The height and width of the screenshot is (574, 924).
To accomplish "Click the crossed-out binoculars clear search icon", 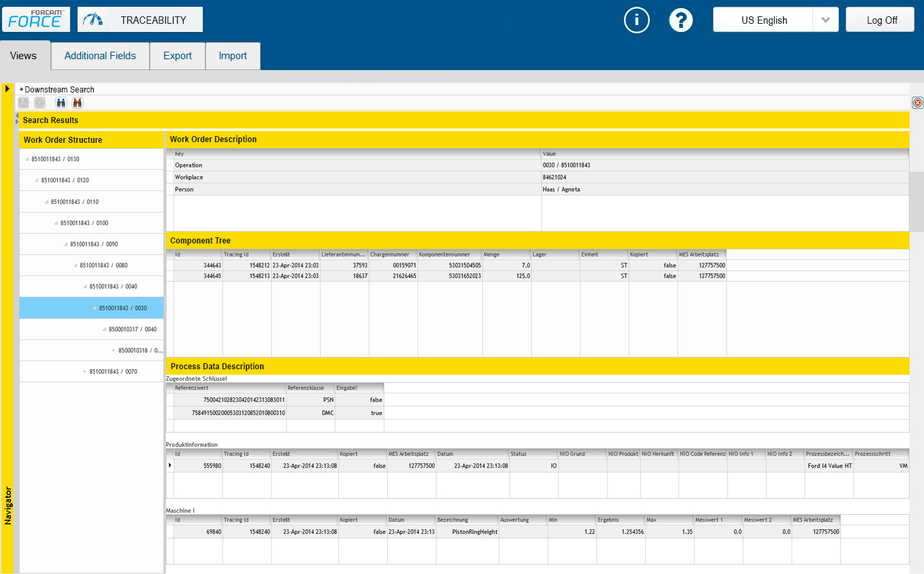I will tap(78, 103).
